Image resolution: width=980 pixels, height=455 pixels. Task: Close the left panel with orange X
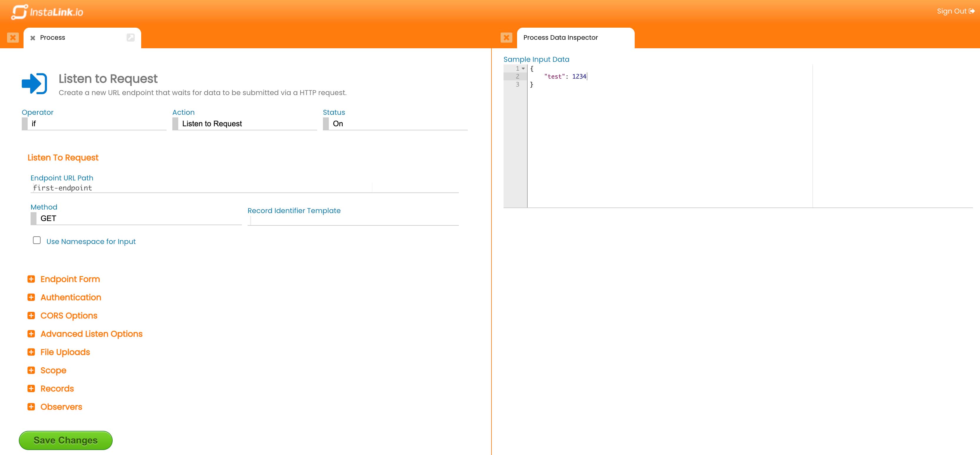(x=13, y=37)
